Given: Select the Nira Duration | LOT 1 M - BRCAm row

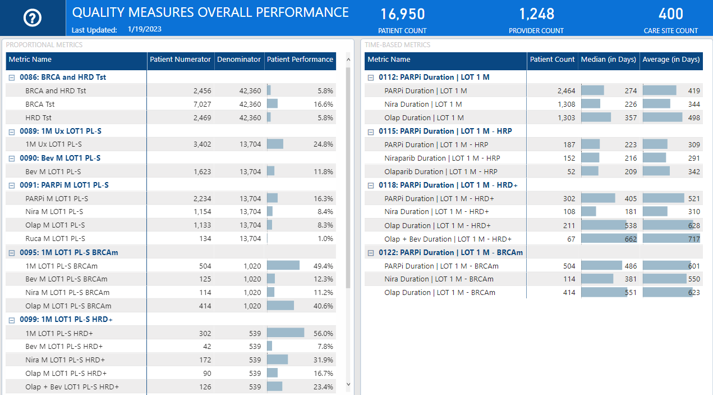Looking at the screenshot, I should [x=534, y=279].
